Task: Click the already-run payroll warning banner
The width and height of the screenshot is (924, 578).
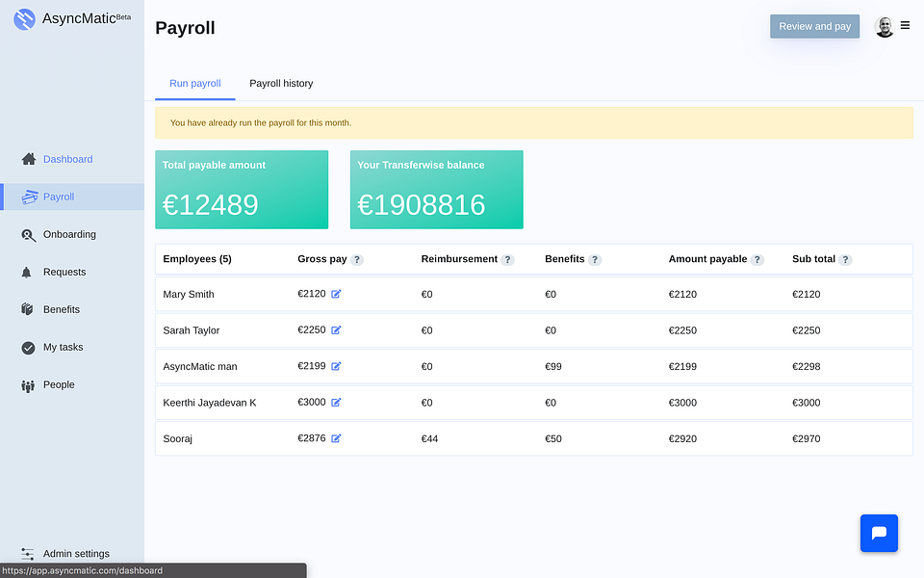Action: [534, 122]
